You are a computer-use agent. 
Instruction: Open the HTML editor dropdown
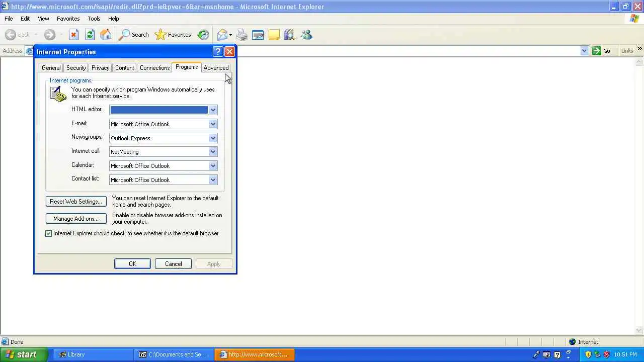coord(213,110)
